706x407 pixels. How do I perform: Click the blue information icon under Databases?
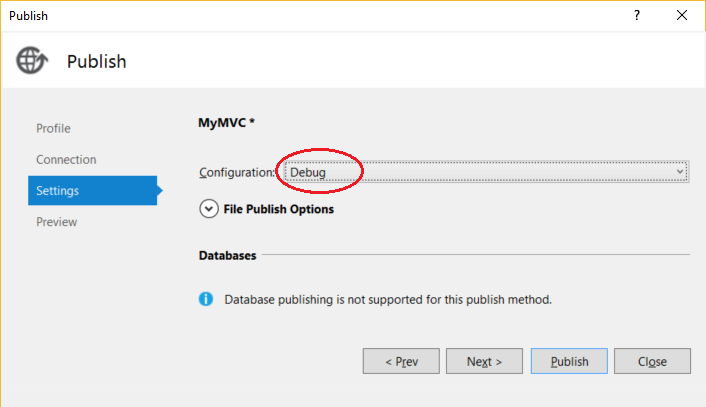coord(206,299)
